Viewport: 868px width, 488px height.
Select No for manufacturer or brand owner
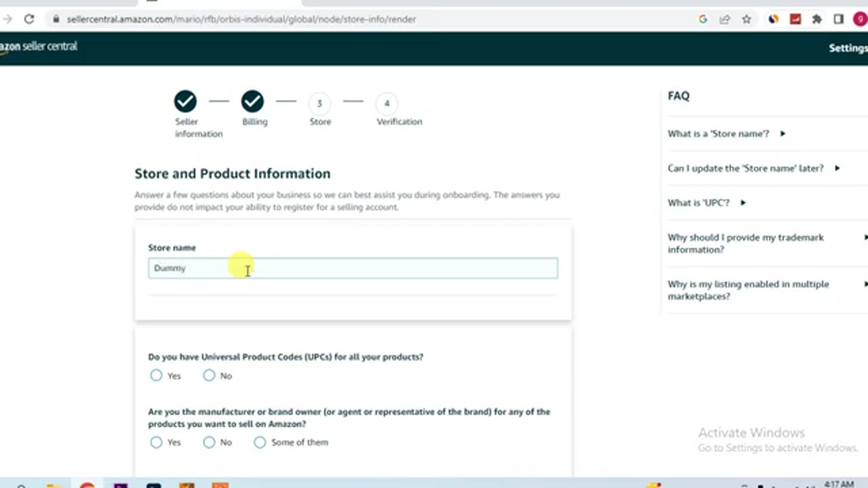click(x=209, y=442)
